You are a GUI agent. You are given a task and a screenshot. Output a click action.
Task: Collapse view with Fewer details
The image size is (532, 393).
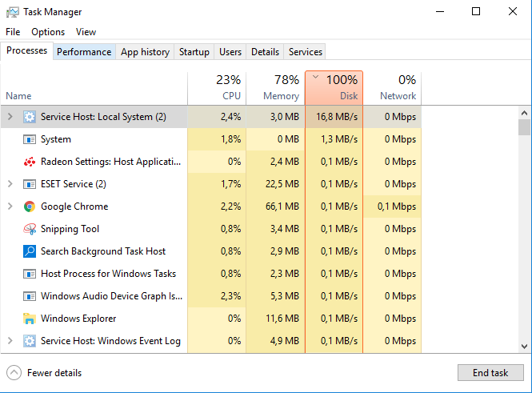tap(44, 373)
